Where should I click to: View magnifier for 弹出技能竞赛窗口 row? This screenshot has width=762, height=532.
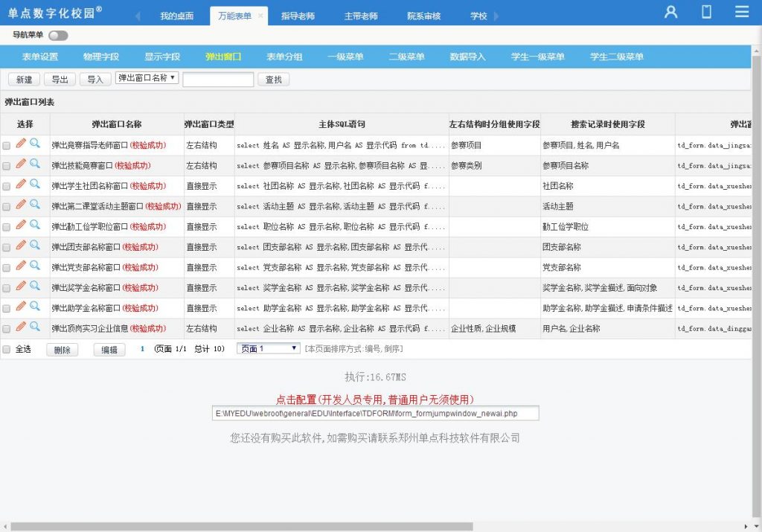click(34, 163)
